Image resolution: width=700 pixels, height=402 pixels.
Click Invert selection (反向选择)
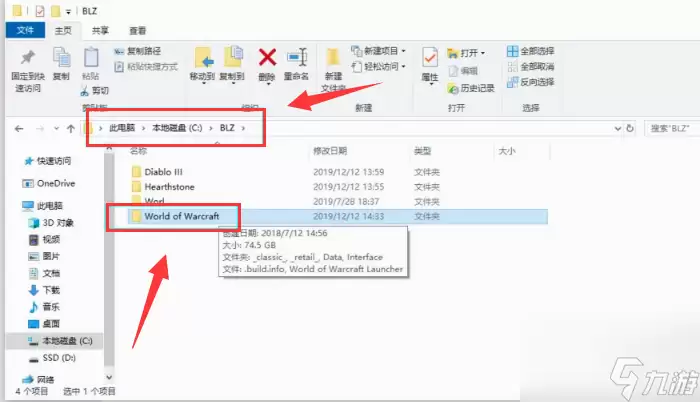tap(530, 82)
